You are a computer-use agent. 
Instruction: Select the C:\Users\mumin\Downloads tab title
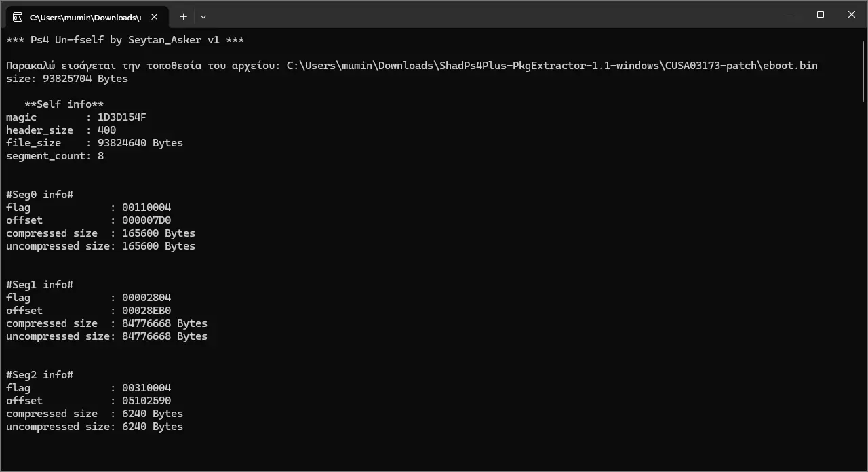pos(85,17)
